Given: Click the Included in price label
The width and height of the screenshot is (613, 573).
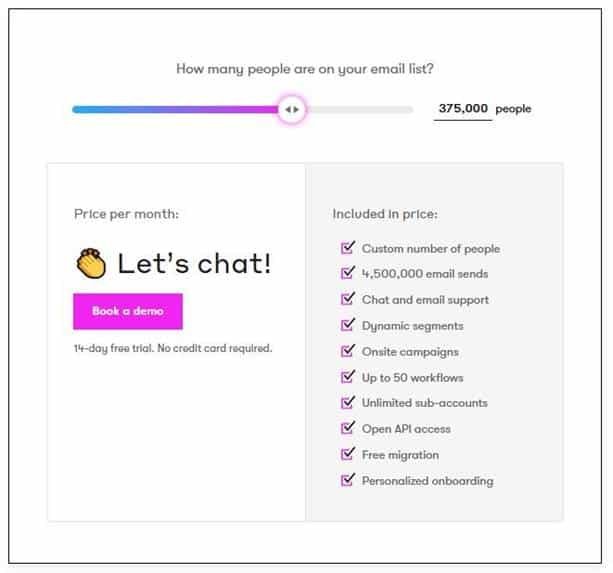Looking at the screenshot, I should [x=385, y=214].
